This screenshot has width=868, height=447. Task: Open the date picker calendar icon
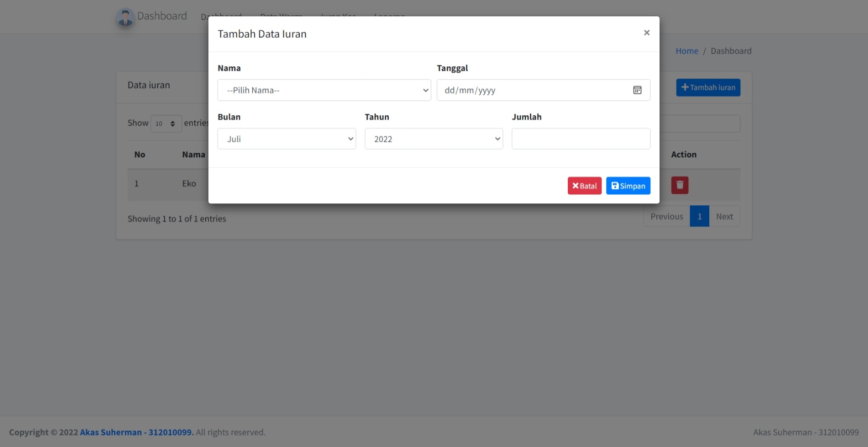coord(638,90)
